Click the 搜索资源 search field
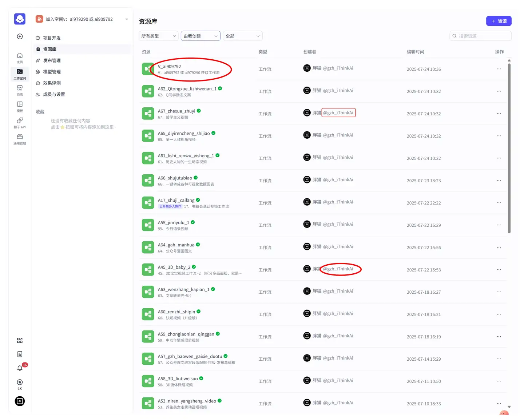Viewport: 524px width, 420px height. pos(480,36)
